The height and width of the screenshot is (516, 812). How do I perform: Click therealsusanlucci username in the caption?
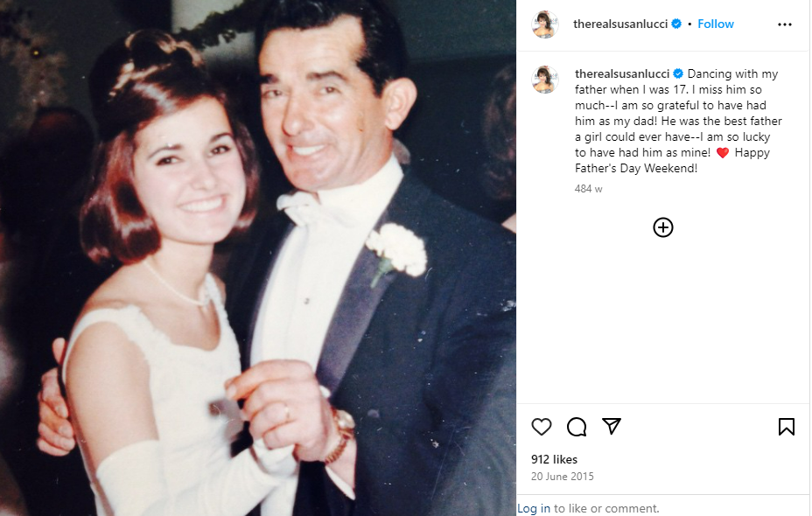click(x=622, y=73)
